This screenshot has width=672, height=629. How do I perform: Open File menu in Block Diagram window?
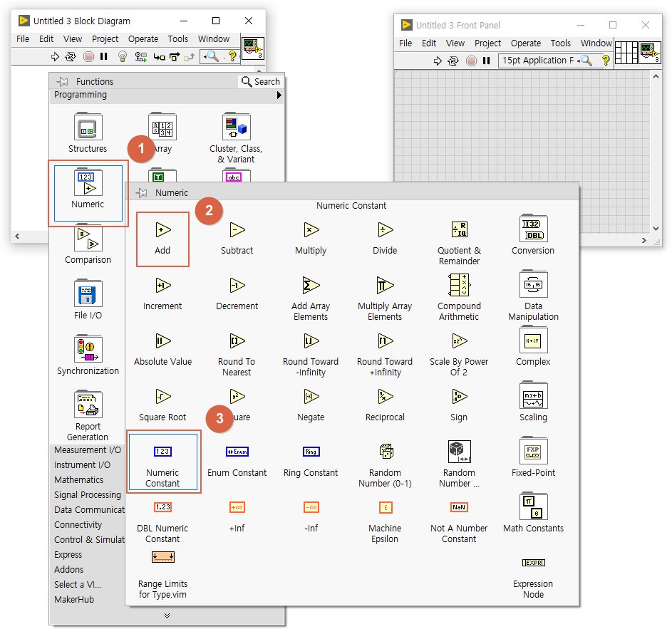pyautogui.click(x=23, y=39)
